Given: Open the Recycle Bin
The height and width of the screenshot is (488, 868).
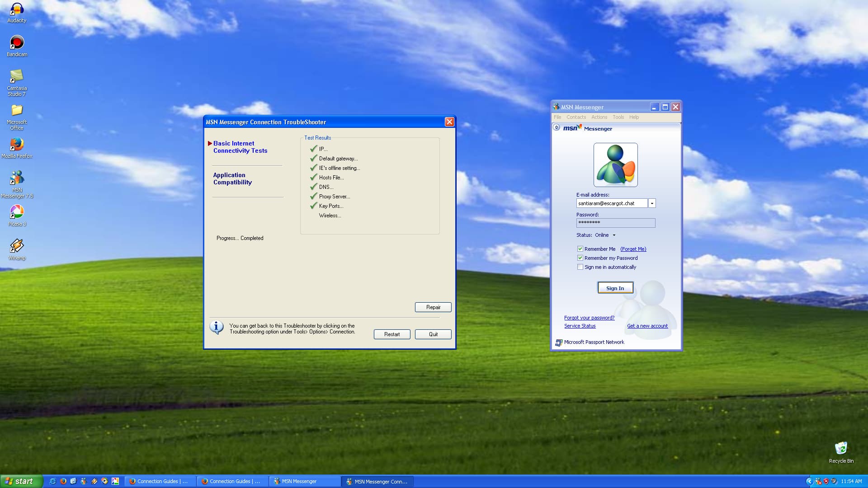Looking at the screenshot, I should pos(841,448).
